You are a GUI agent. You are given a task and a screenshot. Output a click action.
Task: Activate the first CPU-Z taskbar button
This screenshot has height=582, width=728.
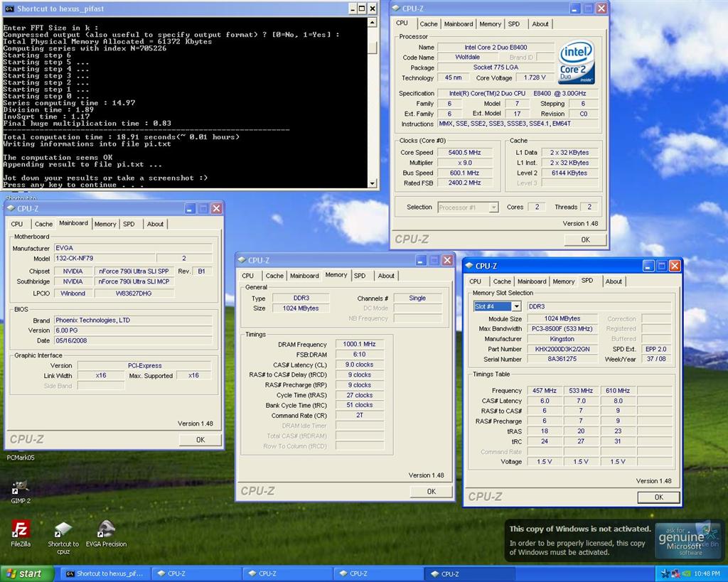pos(197,574)
